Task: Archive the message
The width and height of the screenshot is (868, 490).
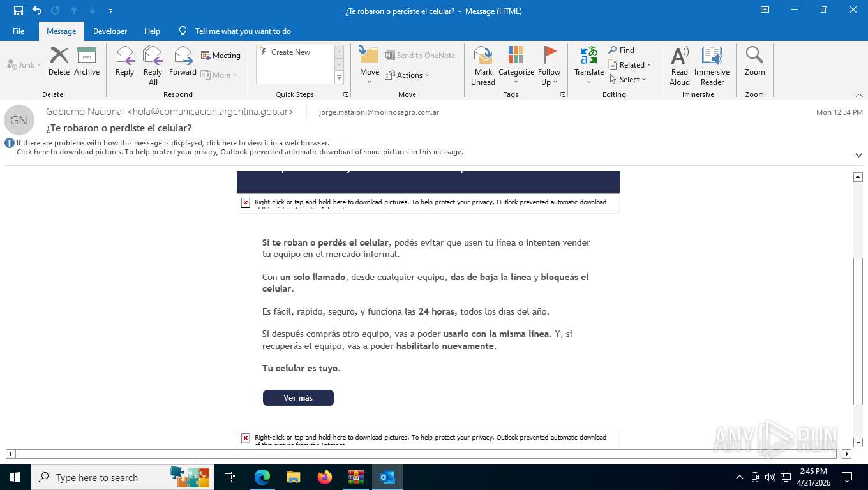Action: [87, 61]
